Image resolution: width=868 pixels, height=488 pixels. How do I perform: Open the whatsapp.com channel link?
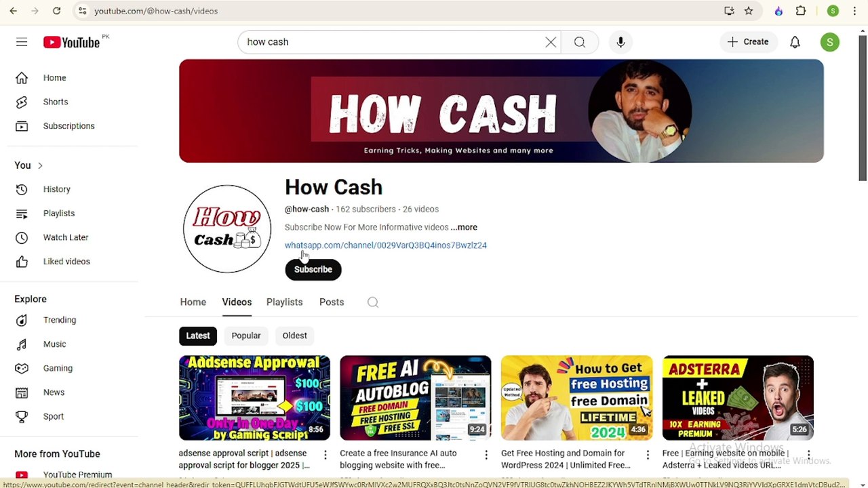(x=386, y=245)
